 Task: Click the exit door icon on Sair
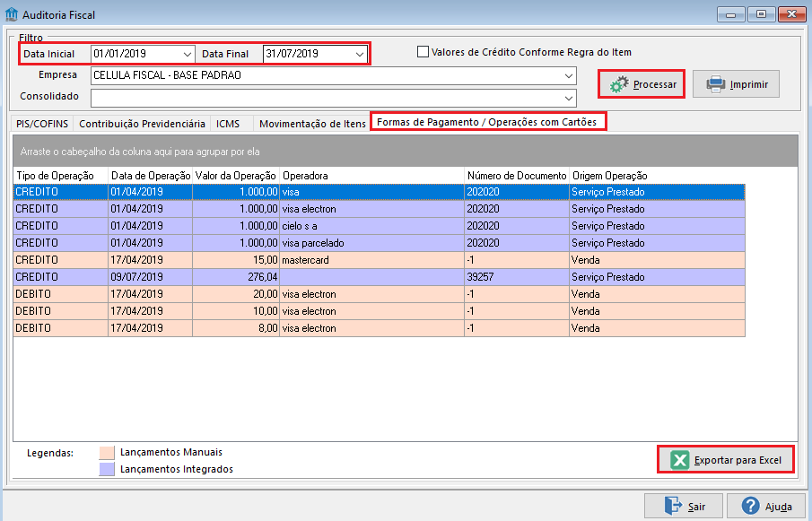(673, 506)
